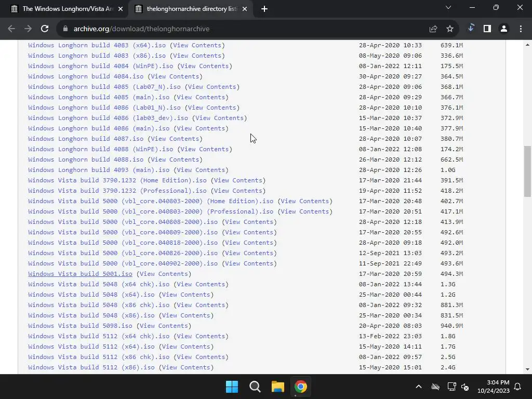Select the thelonghornarchive directory listing tab

[x=191, y=9]
